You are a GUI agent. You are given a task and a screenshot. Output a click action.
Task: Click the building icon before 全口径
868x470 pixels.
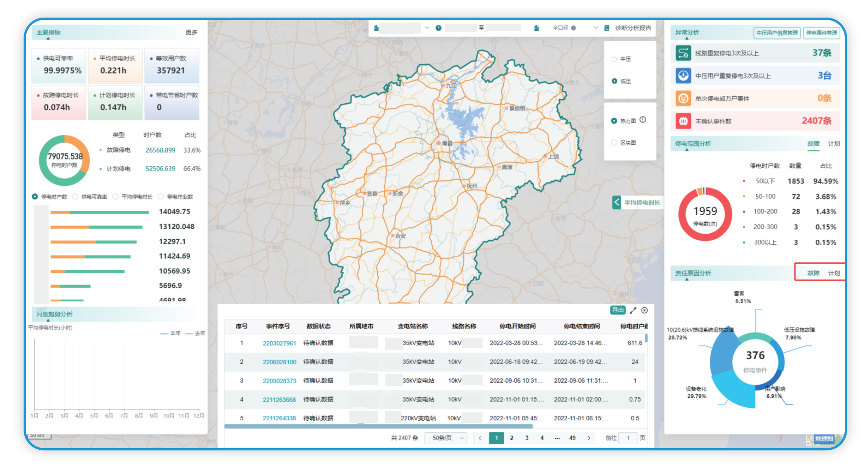(x=536, y=28)
